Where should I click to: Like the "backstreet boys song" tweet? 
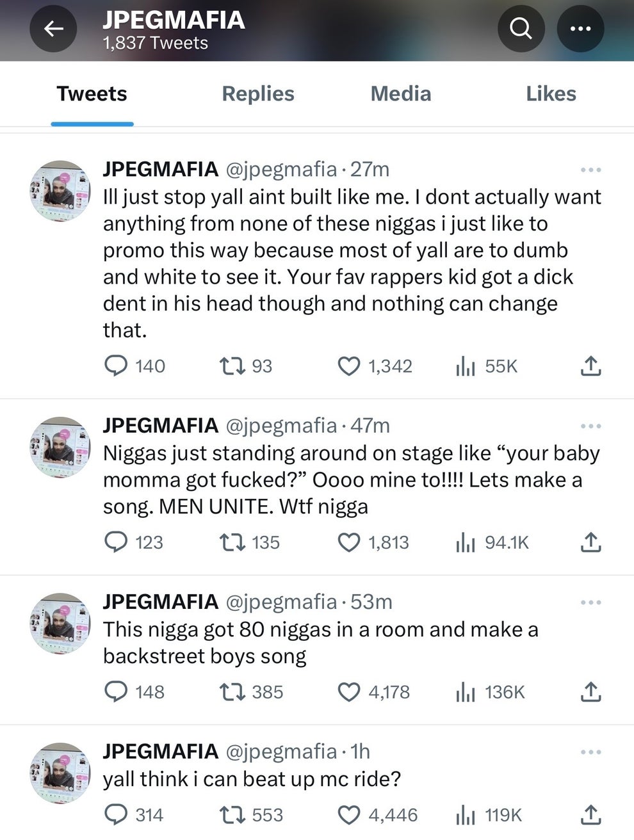(349, 691)
